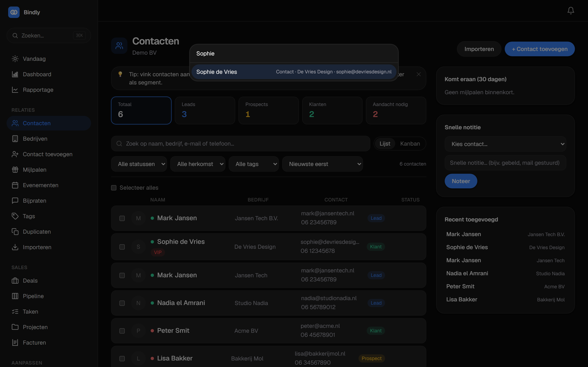Dismiss the tip banner with X

point(418,74)
